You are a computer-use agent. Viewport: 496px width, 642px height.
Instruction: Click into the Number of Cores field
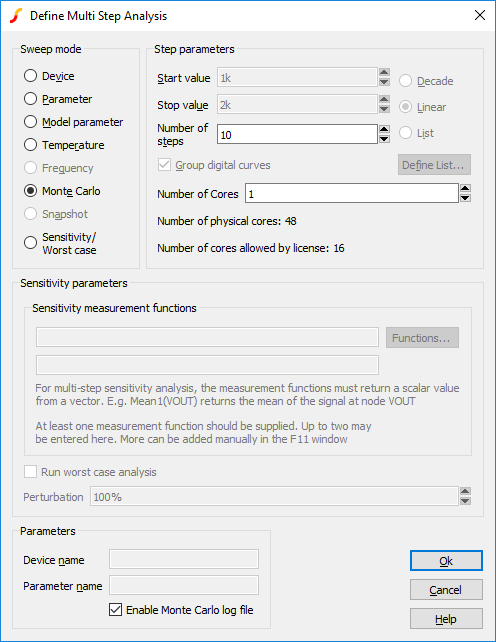click(351, 193)
